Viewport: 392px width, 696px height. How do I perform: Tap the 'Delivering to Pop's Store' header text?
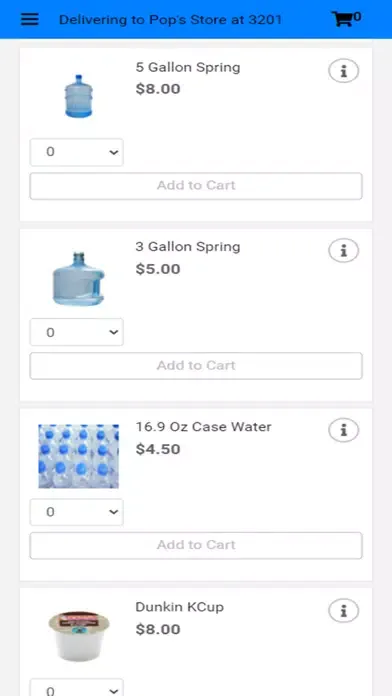pos(170,20)
